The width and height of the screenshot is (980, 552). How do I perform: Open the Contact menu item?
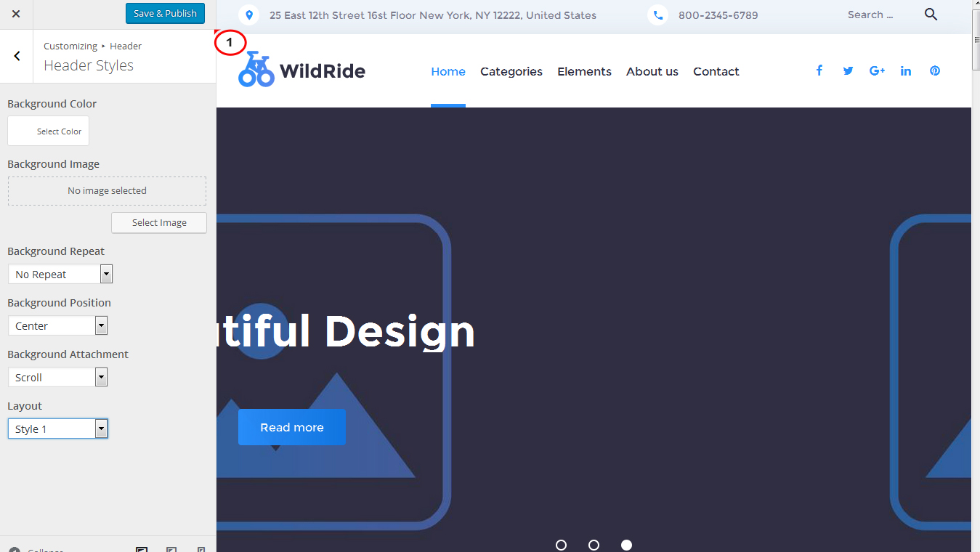(x=716, y=71)
